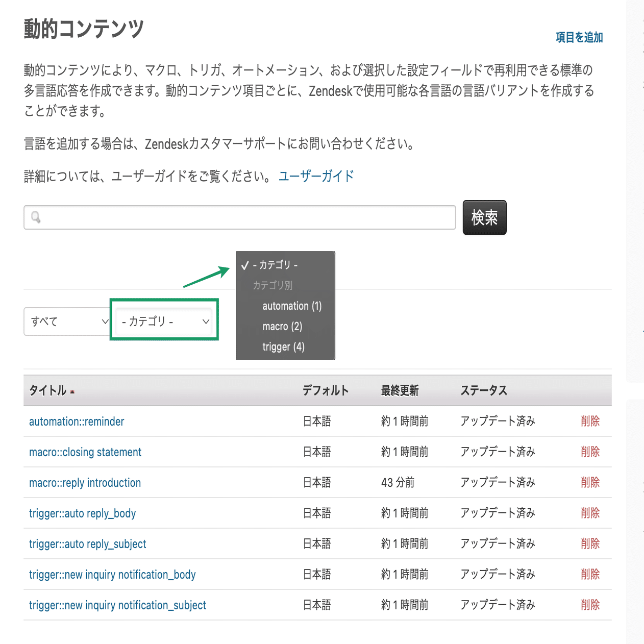The image size is (644, 644).
Task: Choose trigger (4) in the category list
Action: coord(283,346)
